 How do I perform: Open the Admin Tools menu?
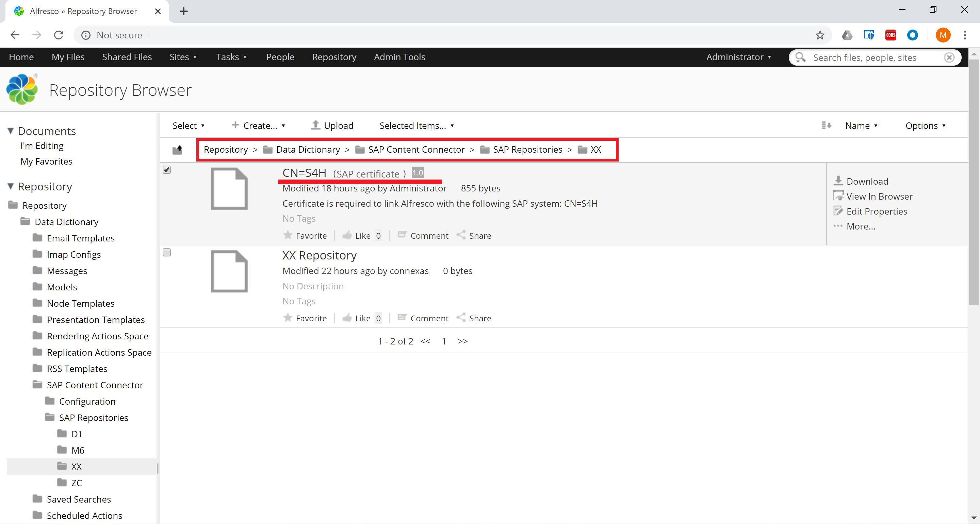[399, 57]
